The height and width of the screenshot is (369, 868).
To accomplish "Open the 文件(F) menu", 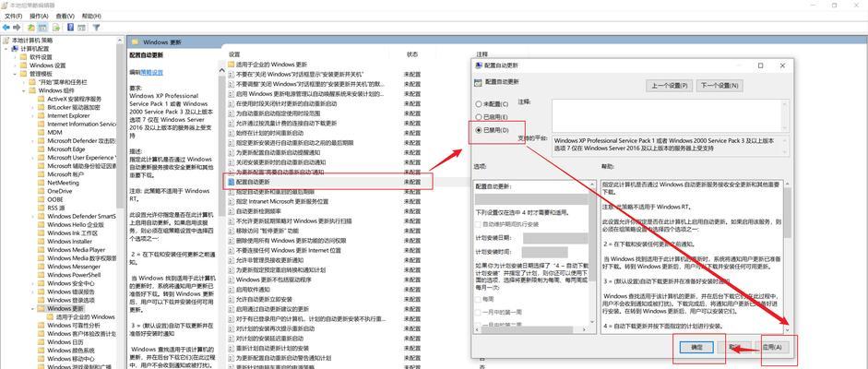I will pos(13,16).
